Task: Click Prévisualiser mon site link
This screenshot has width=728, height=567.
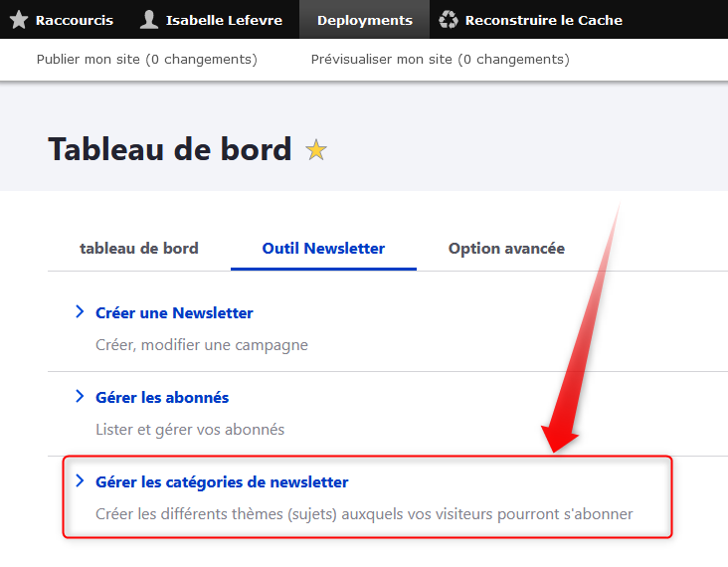Action: 440,60
